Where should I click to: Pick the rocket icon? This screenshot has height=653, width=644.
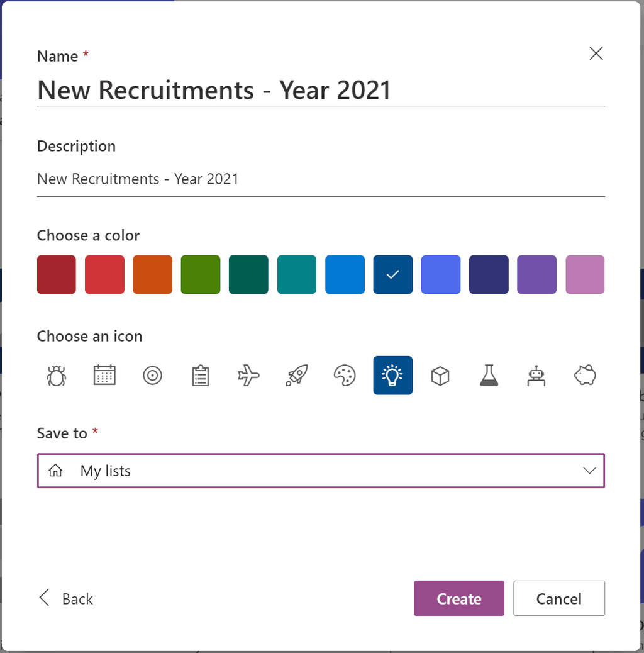pyautogui.click(x=296, y=376)
